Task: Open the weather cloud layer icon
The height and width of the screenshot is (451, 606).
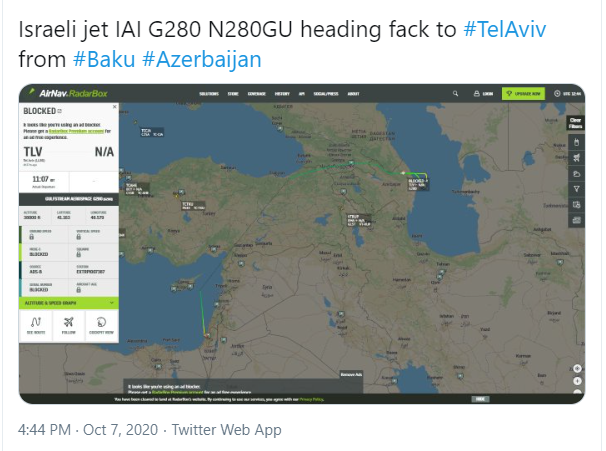Action: coord(576,174)
